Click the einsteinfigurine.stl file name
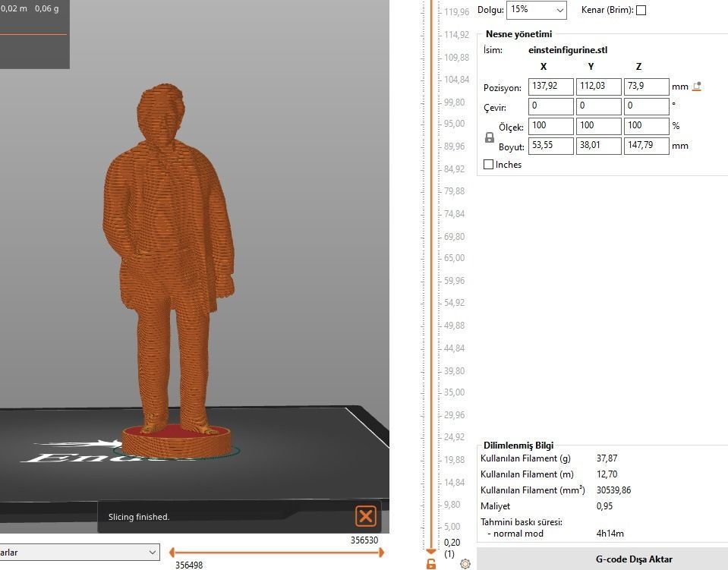728x570 pixels. pyautogui.click(x=568, y=50)
